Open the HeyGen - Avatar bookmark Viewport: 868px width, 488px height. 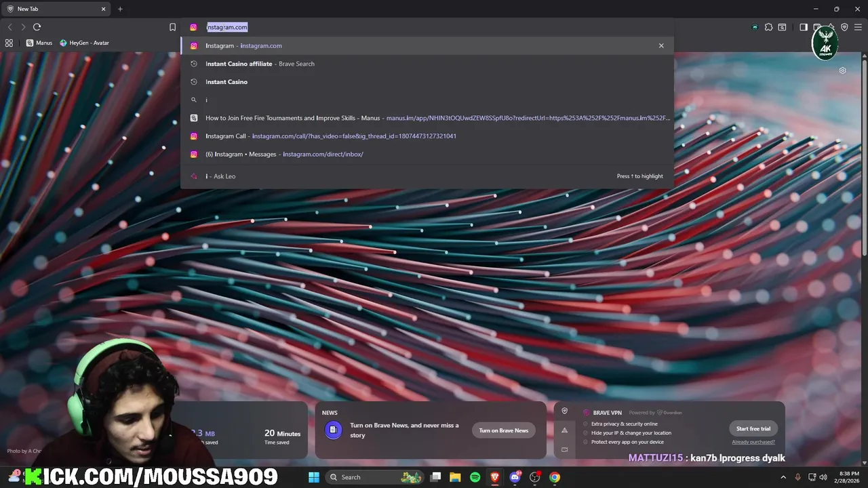[84, 43]
